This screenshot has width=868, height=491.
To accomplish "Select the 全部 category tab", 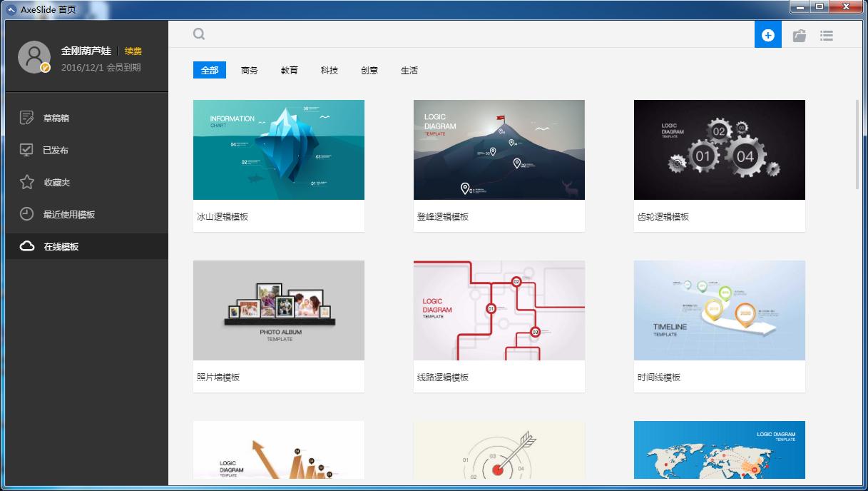I will 210,70.
